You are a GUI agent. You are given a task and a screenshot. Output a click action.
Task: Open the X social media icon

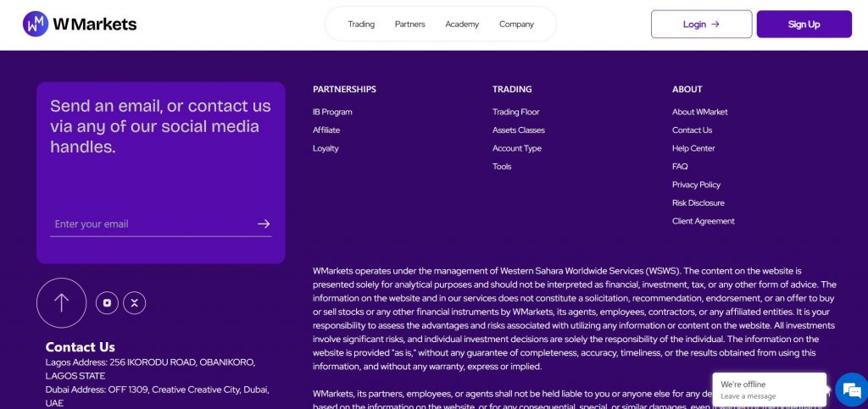pyautogui.click(x=135, y=302)
